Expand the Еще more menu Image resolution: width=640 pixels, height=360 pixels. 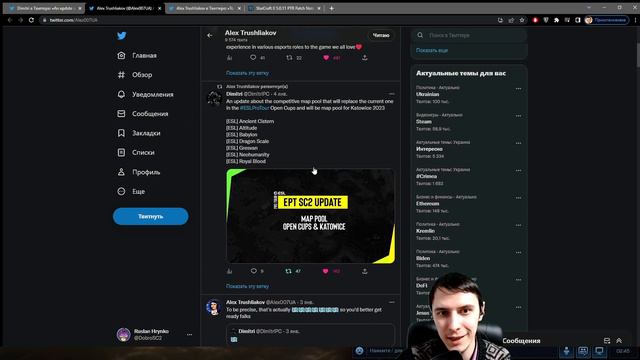pyautogui.click(x=131, y=191)
